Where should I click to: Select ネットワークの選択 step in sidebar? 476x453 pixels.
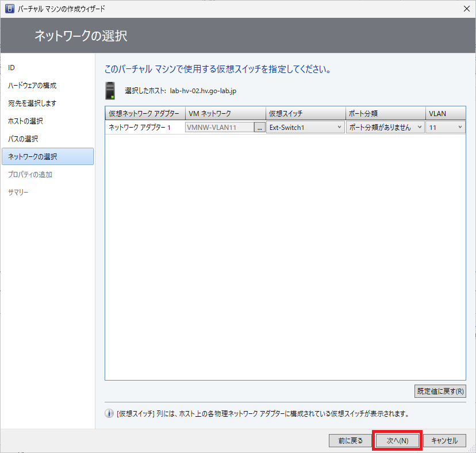(x=48, y=157)
